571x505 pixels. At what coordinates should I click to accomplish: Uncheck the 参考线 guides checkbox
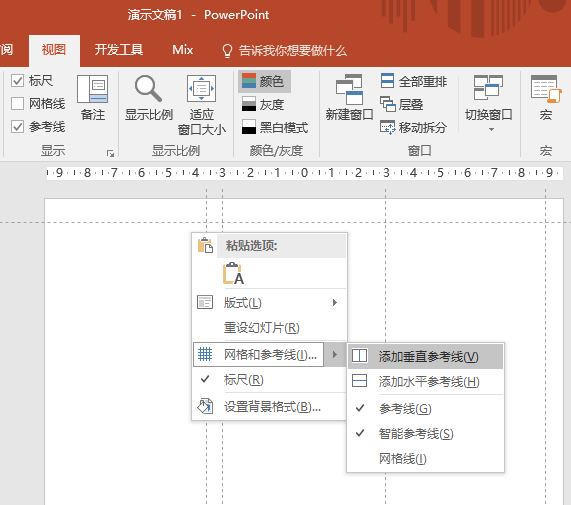[x=17, y=127]
